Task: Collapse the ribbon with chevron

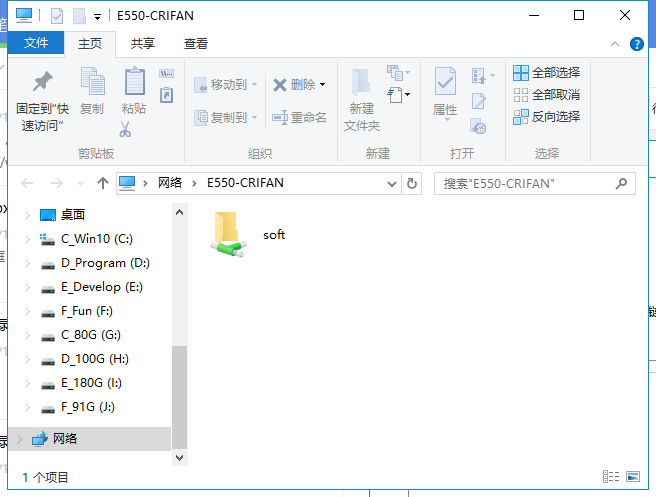Action: click(x=615, y=44)
